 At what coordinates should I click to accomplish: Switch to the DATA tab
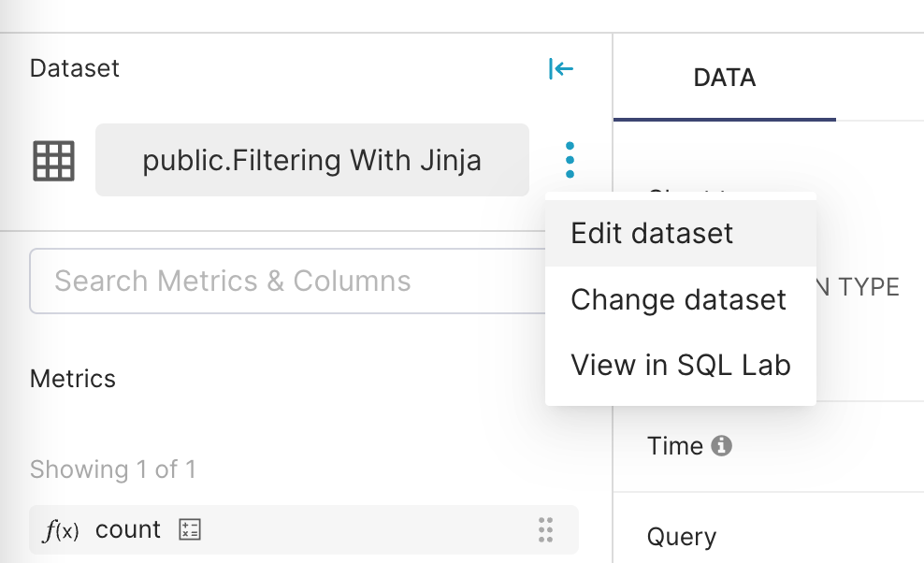point(725,78)
